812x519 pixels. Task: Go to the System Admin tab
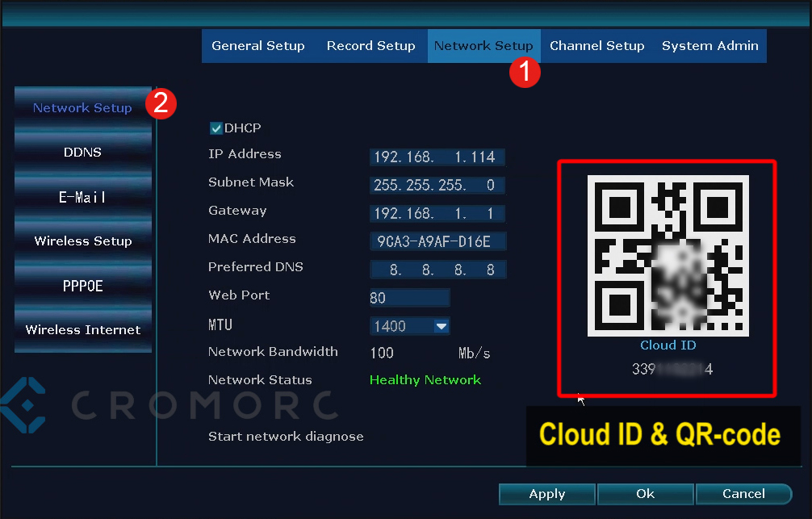pos(710,46)
